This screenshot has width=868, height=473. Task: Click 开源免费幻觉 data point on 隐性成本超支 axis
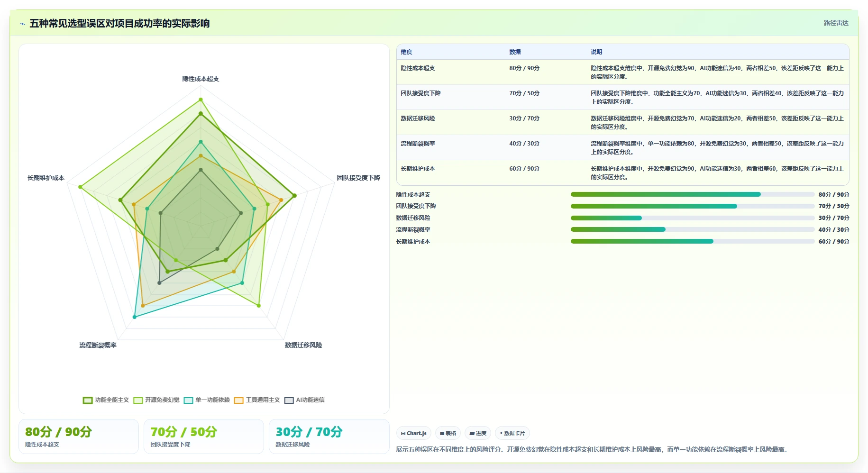pos(201,100)
